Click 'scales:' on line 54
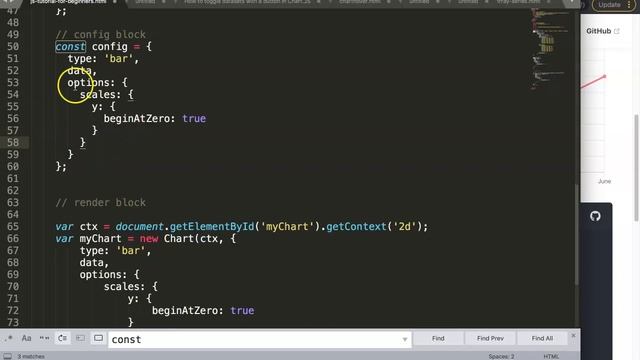 coord(100,95)
